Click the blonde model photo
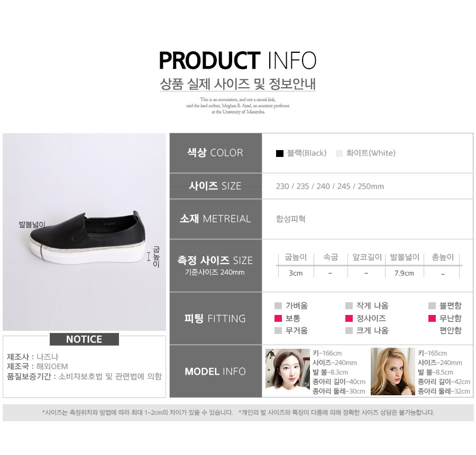The image size is (476, 455). tap(393, 372)
